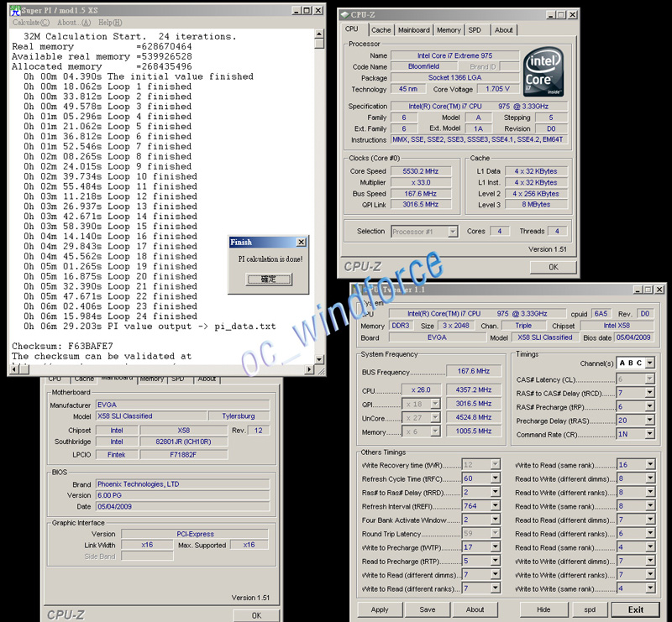Switch to the About tab in top CPU-Z

coord(503,30)
